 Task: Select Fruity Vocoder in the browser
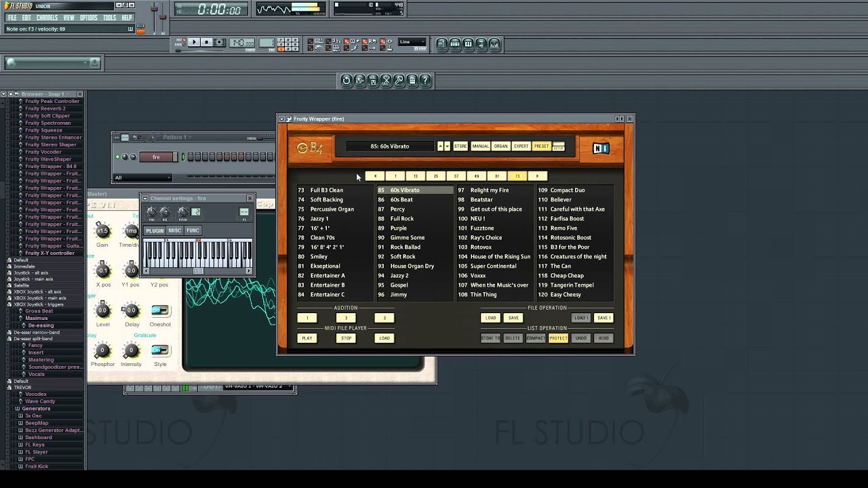43,152
